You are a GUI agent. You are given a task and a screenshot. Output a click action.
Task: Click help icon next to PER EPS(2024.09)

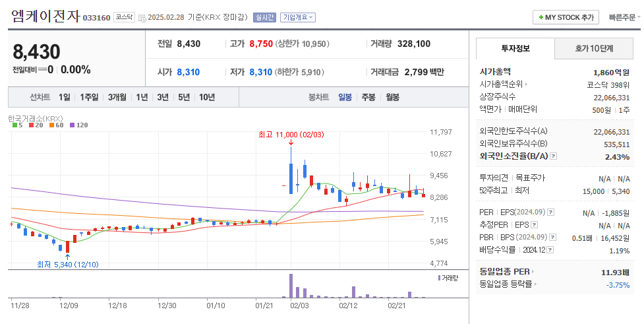(x=551, y=212)
